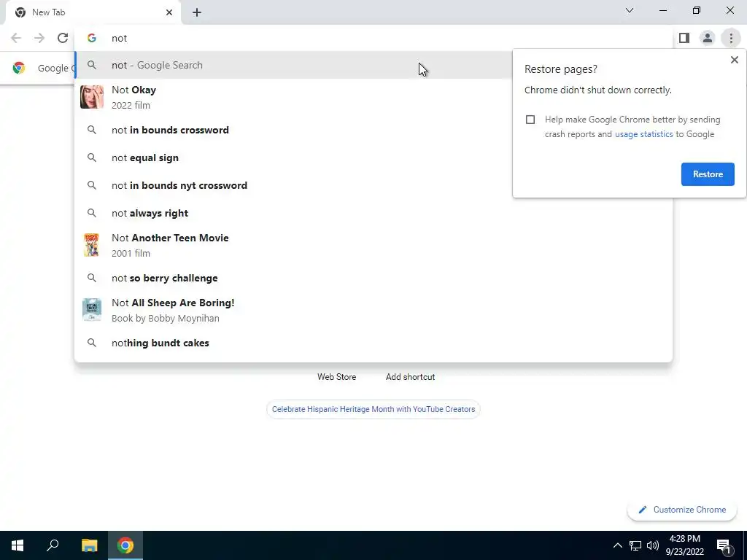Click search icon beside 'not always right'

(x=91, y=213)
